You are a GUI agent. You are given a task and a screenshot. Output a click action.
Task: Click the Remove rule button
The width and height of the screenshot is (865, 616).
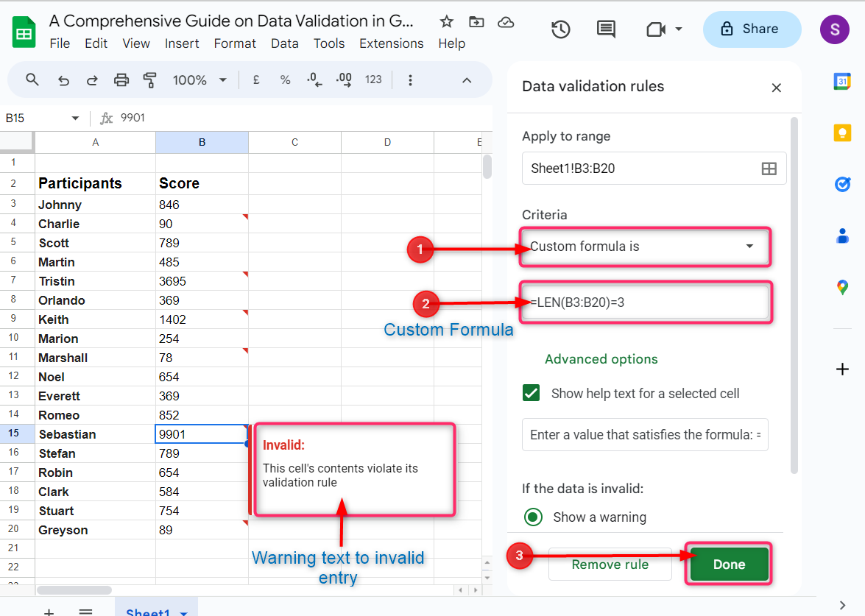[x=610, y=564]
